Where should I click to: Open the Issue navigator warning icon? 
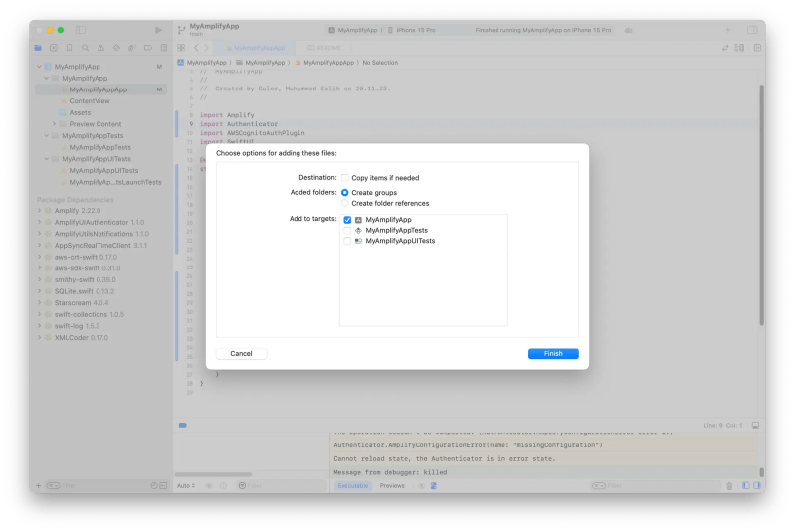pos(100,48)
